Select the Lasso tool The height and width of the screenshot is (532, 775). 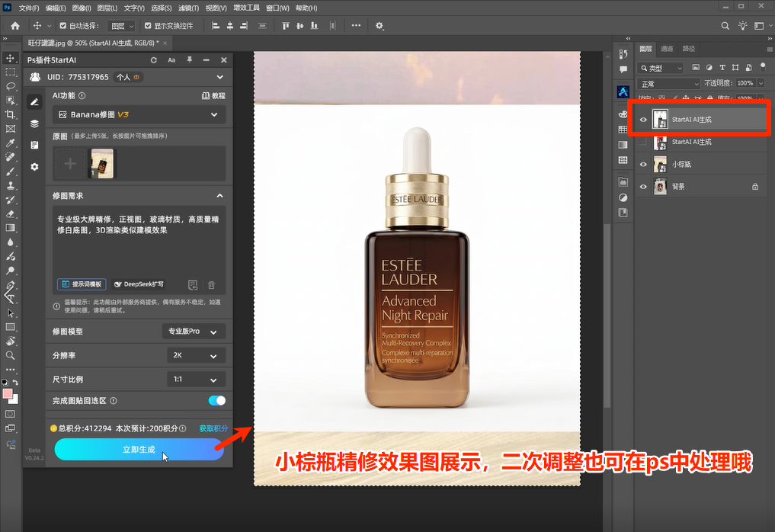[x=10, y=86]
